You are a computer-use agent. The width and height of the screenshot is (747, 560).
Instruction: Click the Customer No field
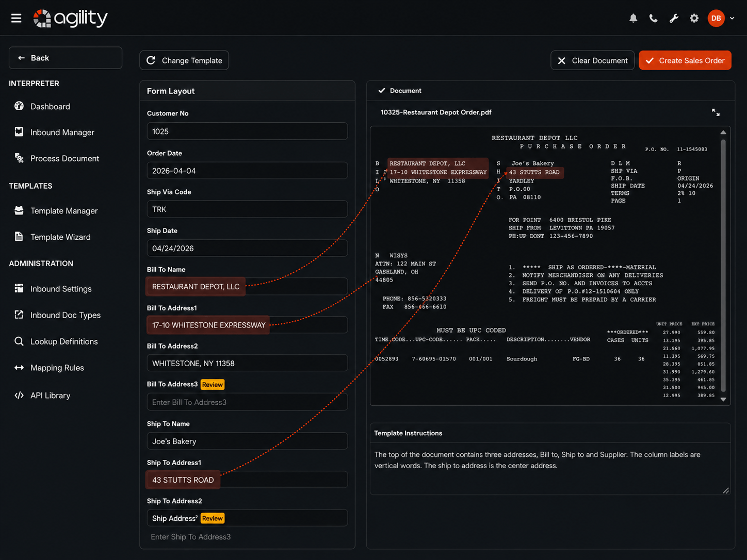(x=247, y=131)
